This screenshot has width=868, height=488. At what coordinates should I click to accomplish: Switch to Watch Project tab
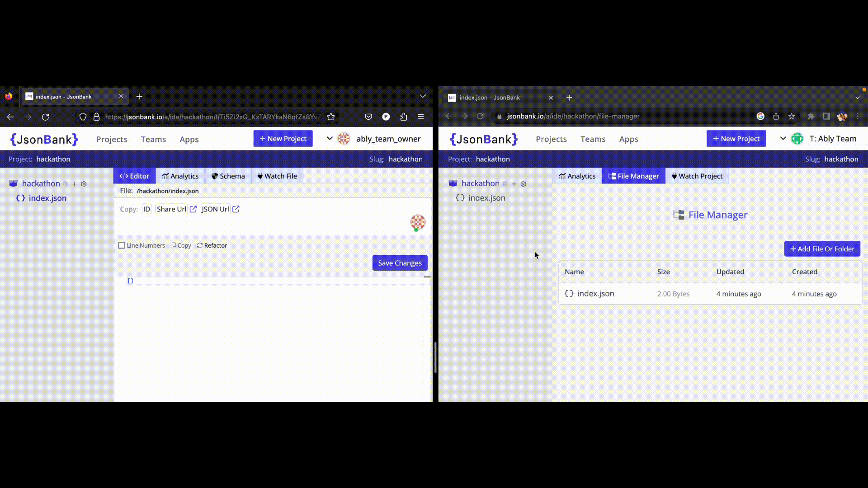tap(697, 176)
